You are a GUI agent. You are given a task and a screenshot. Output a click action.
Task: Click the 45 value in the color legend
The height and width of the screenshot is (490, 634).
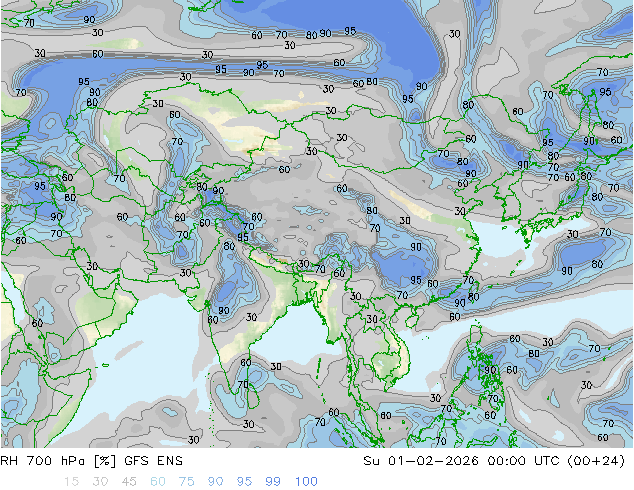(129, 482)
